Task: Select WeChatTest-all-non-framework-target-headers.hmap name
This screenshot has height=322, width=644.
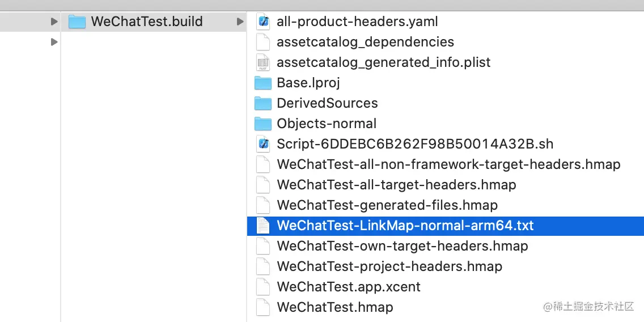Action: [x=448, y=164]
